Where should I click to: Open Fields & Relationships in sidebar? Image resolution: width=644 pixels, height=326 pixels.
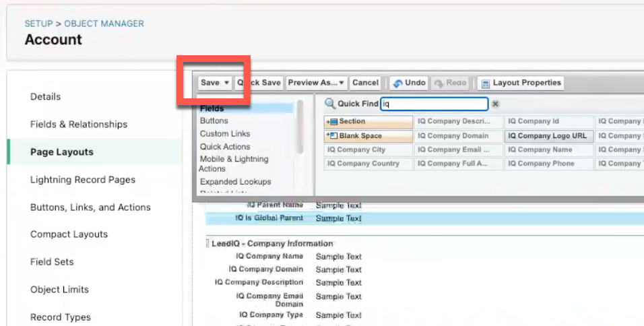pos(79,125)
